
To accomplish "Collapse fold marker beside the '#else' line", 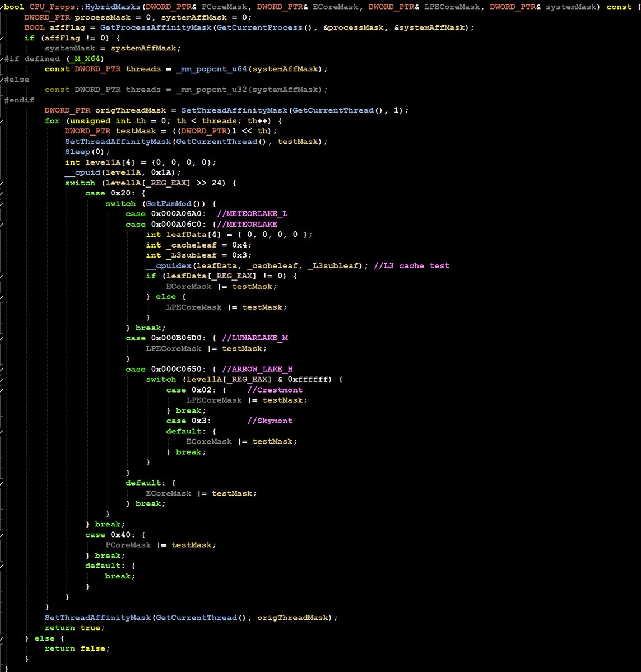I will pos(2,80).
